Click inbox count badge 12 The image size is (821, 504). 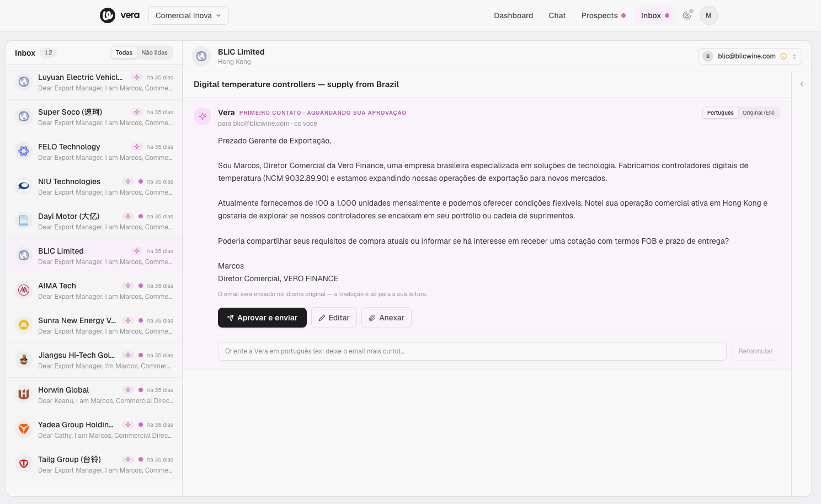49,53
